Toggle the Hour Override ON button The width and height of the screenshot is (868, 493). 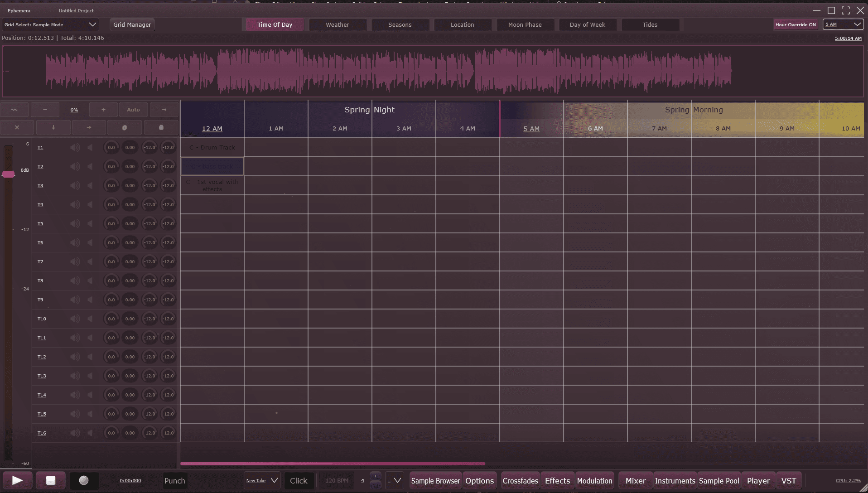click(x=796, y=25)
